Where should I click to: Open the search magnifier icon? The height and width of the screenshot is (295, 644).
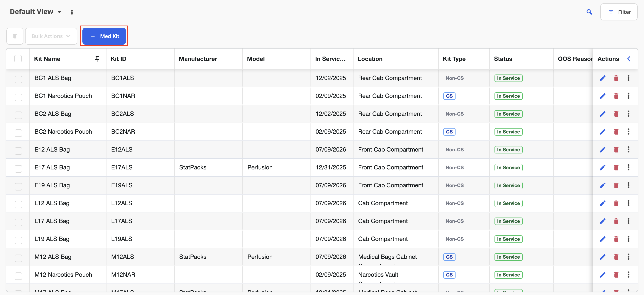click(589, 12)
